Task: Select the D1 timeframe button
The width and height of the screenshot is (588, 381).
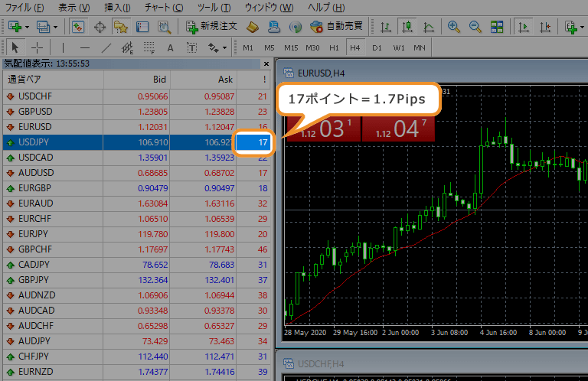Action: pos(377,47)
